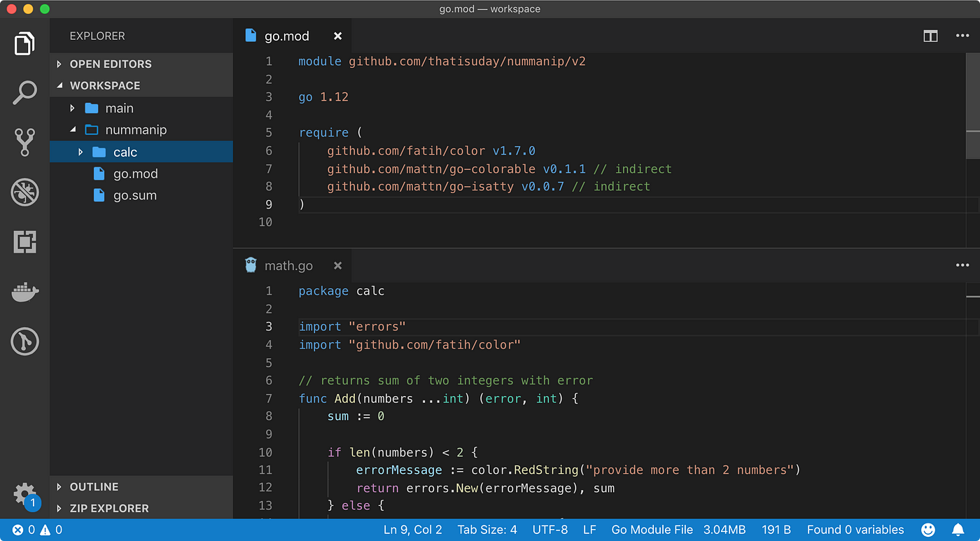The image size is (980, 541).
Task: Click the Found 0 variables status item
Action: click(855, 530)
